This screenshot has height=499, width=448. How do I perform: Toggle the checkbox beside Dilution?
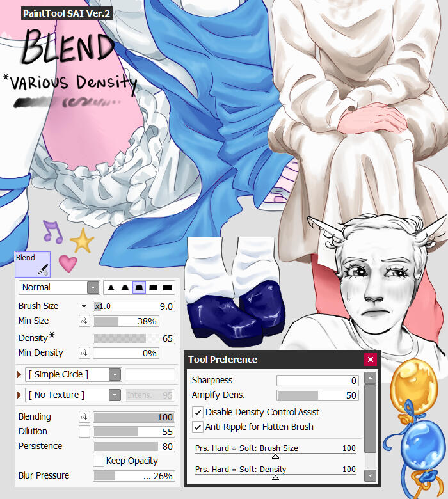pyautogui.click(x=84, y=432)
